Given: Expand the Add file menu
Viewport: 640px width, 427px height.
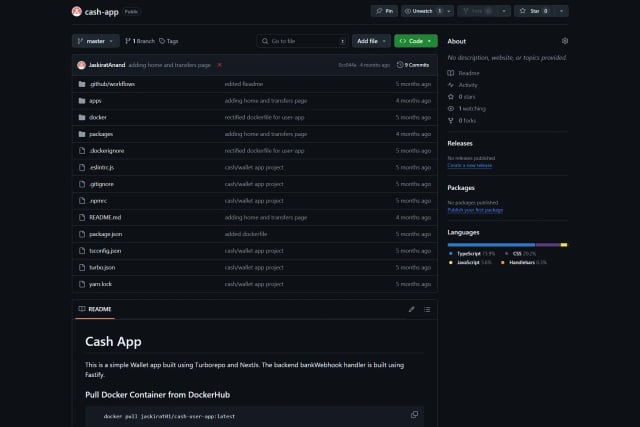Looking at the screenshot, I should coord(370,41).
